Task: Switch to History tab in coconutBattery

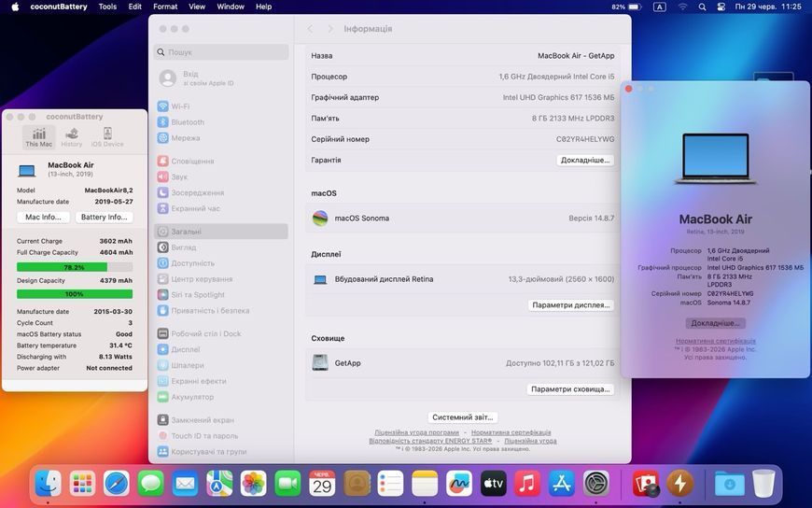Action: coord(72,137)
